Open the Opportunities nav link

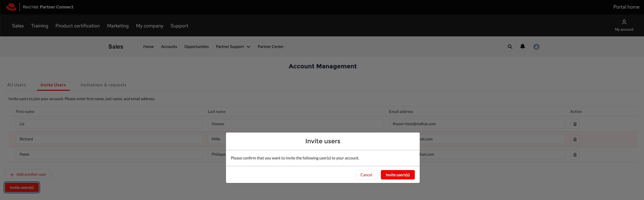click(196, 47)
